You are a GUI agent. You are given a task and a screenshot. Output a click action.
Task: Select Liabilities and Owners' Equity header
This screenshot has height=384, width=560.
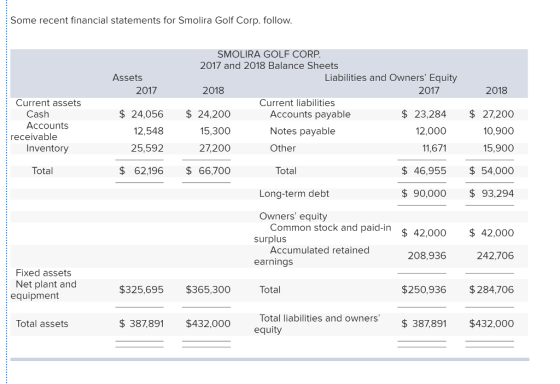click(x=391, y=78)
